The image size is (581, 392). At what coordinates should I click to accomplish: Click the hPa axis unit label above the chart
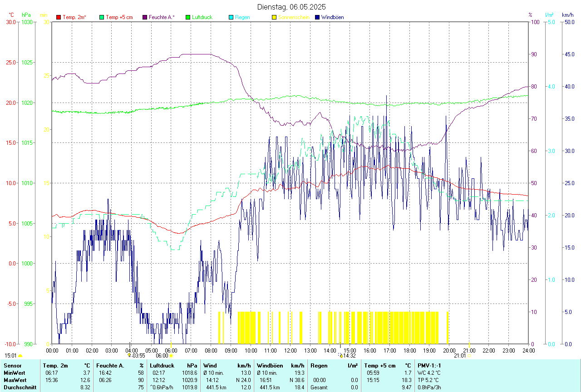click(x=26, y=15)
